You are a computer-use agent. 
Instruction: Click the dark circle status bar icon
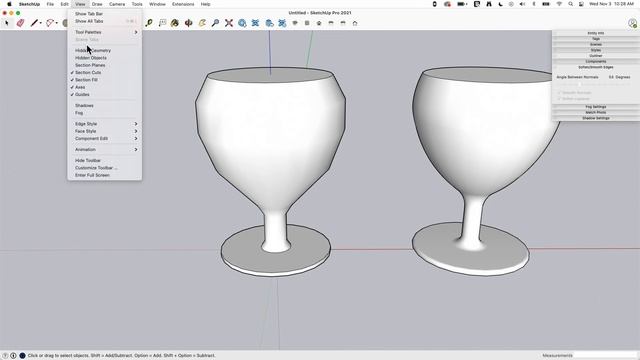coord(22,356)
